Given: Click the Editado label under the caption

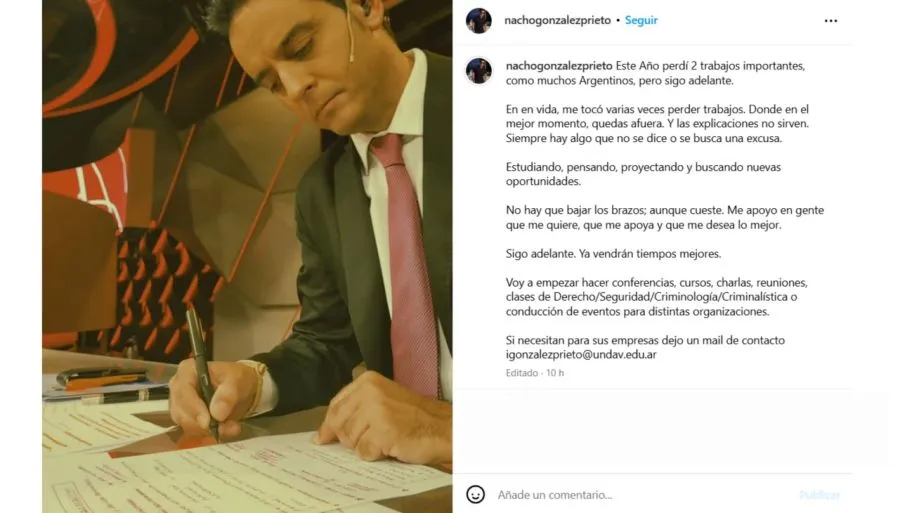Looking at the screenshot, I should coord(522,373).
